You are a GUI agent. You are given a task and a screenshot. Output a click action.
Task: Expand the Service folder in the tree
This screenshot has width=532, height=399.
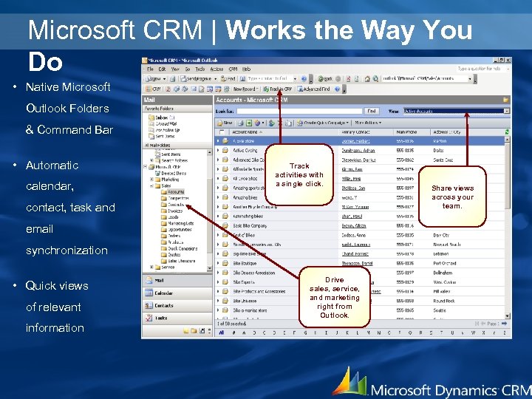click(151, 267)
